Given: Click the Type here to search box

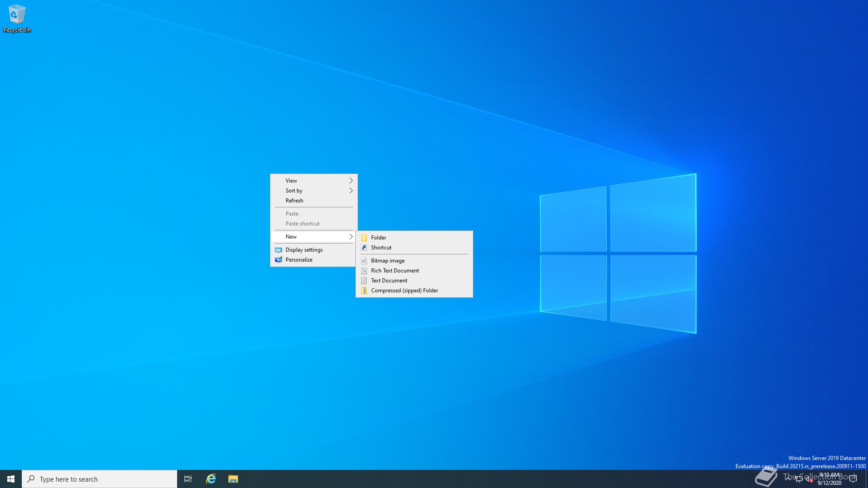Looking at the screenshot, I should coord(99,479).
